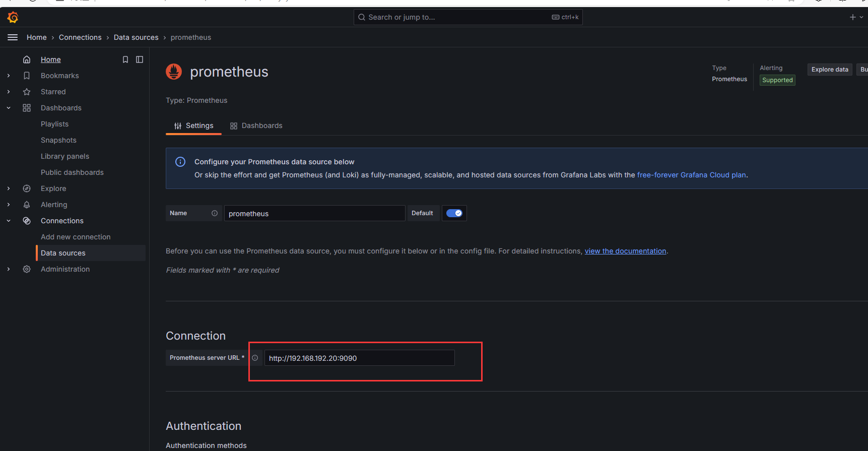
Task: Collapse the Connections section chevron
Action: point(9,221)
